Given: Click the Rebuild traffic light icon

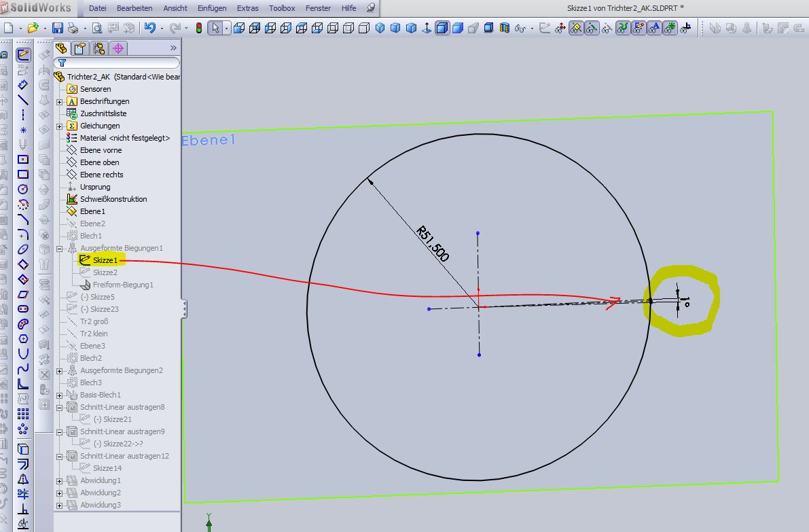Looking at the screenshot, I should (199, 28).
